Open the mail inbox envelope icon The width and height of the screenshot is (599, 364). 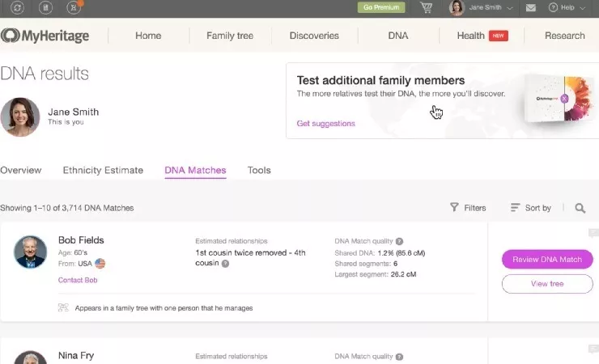[x=531, y=7]
